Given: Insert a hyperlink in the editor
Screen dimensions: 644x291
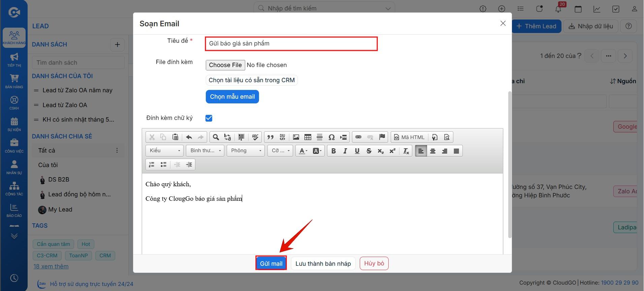Looking at the screenshot, I should click(x=358, y=137).
